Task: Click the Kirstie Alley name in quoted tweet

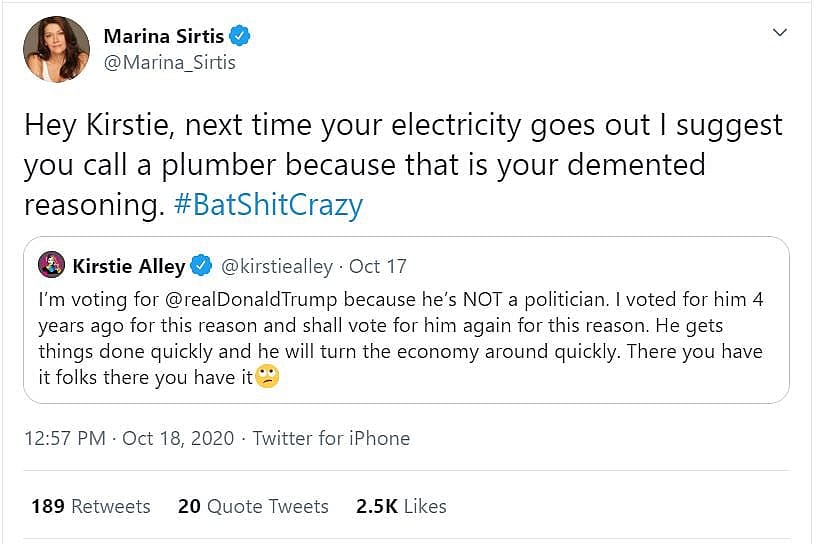Action: (x=128, y=266)
